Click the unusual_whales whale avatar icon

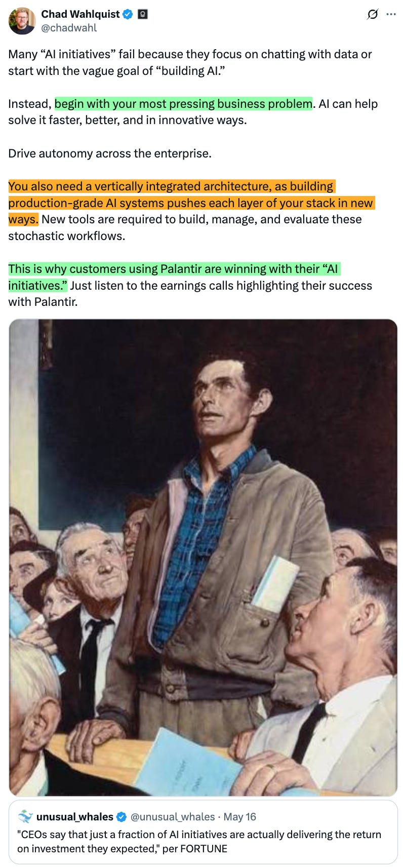(25, 816)
